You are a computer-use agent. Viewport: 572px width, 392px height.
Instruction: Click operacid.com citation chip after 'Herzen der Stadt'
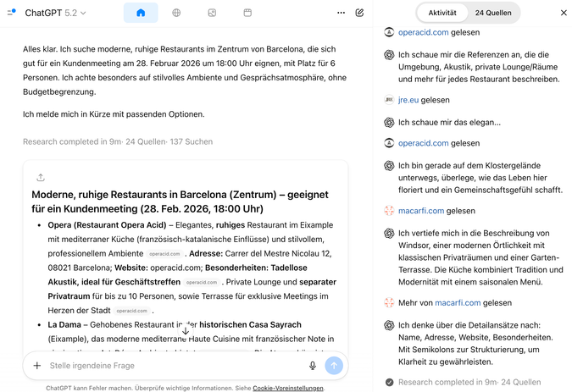pos(131,311)
